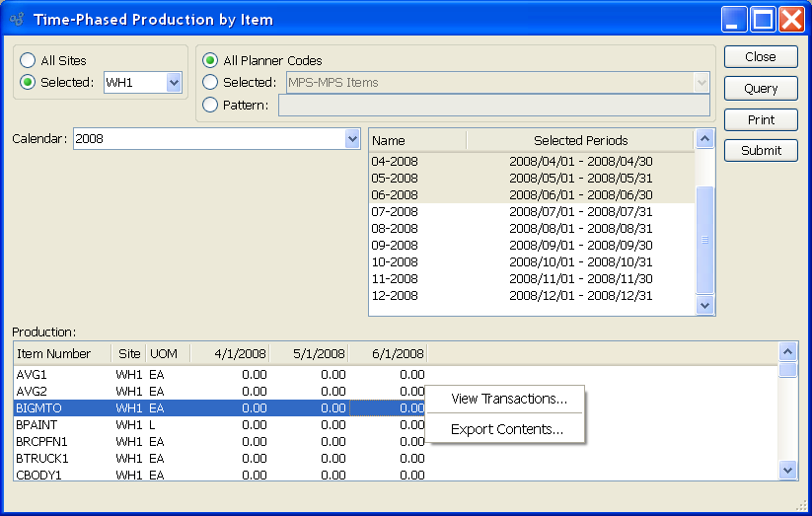Open the WH1 site dropdown

point(174,83)
